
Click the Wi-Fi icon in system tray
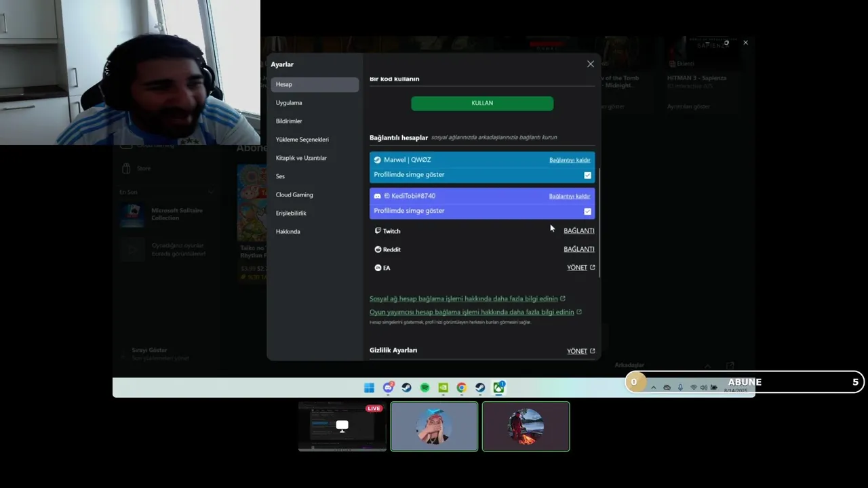pos(693,388)
